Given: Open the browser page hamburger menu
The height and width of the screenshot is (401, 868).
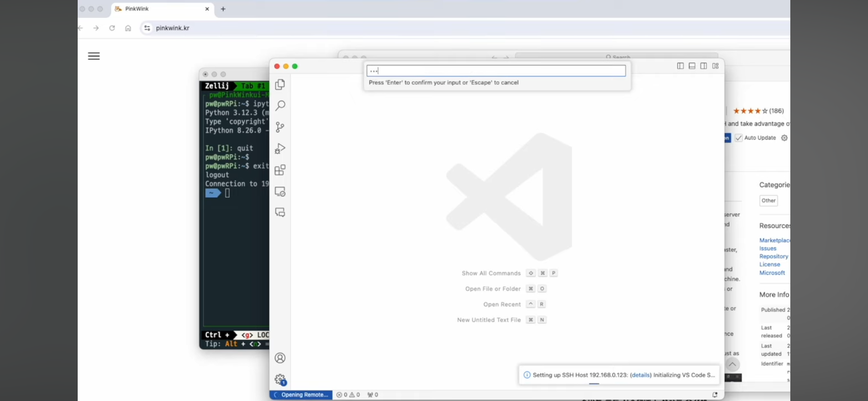Looking at the screenshot, I should pyautogui.click(x=94, y=56).
